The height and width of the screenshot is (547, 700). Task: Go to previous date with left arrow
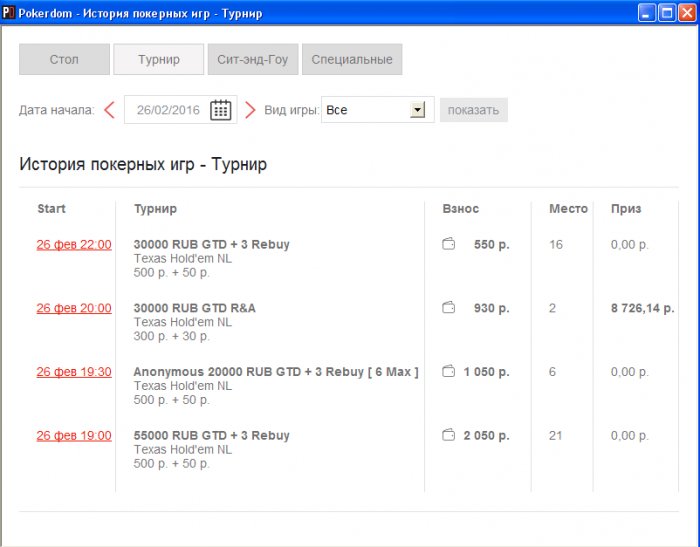tap(109, 110)
